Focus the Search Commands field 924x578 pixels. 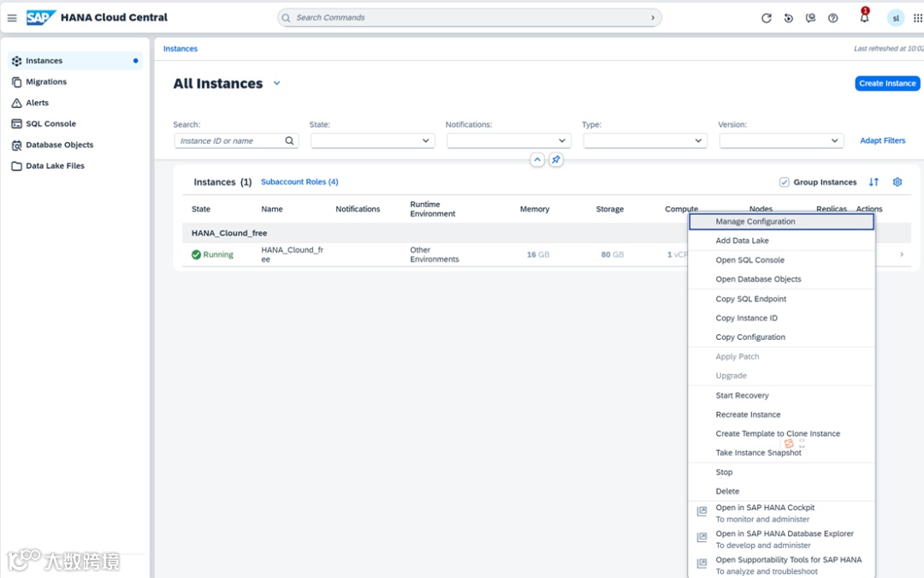[x=469, y=18]
